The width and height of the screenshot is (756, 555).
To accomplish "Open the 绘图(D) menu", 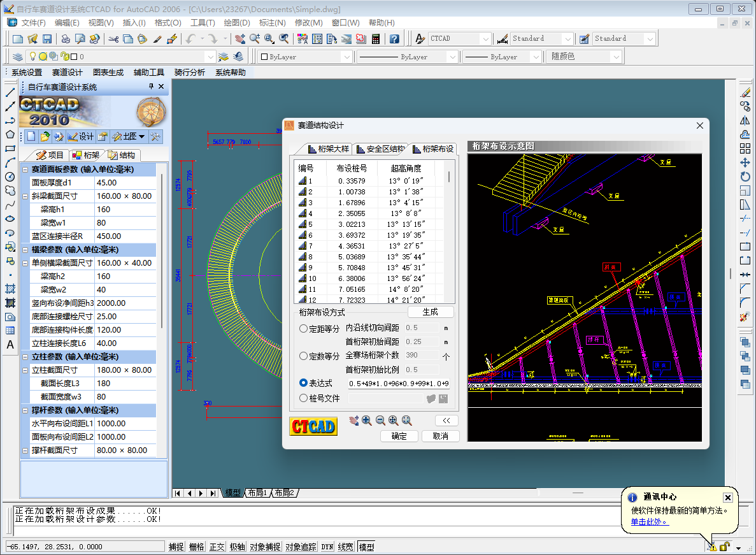I will coord(237,23).
